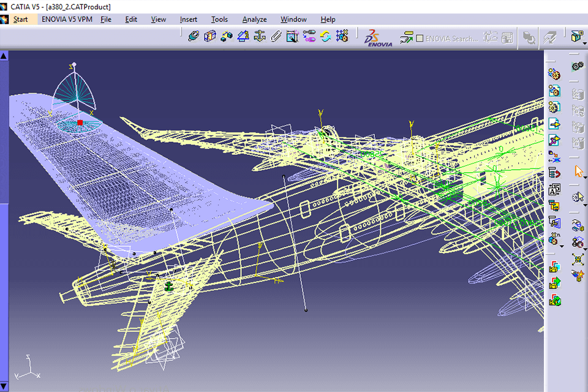588x392 pixels.
Task: Click the anchor-shaped icon in the top toolbar
Action: point(259,37)
